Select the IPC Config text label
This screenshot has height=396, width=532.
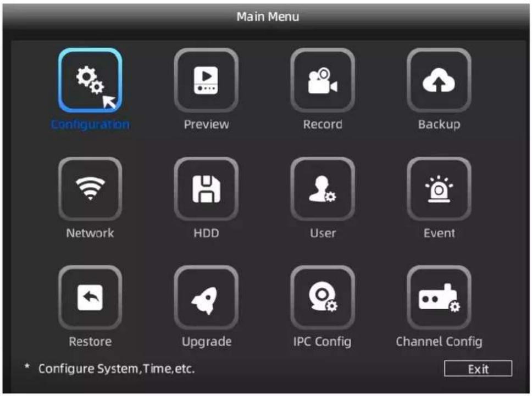click(x=322, y=342)
